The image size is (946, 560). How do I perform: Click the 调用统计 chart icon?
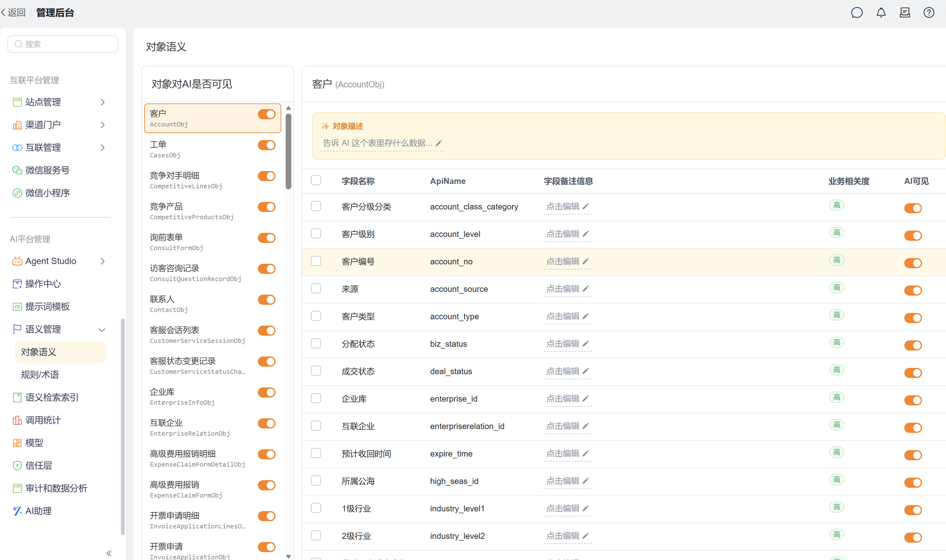(17, 420)
